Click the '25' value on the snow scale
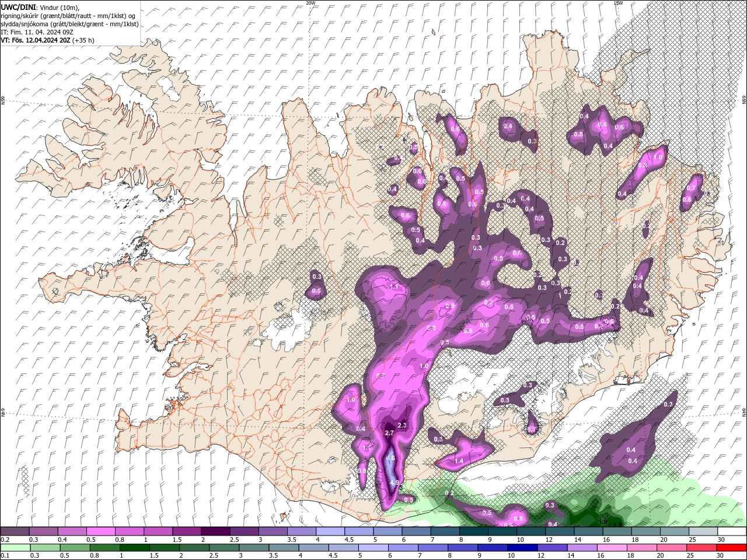 click(693, 540)
